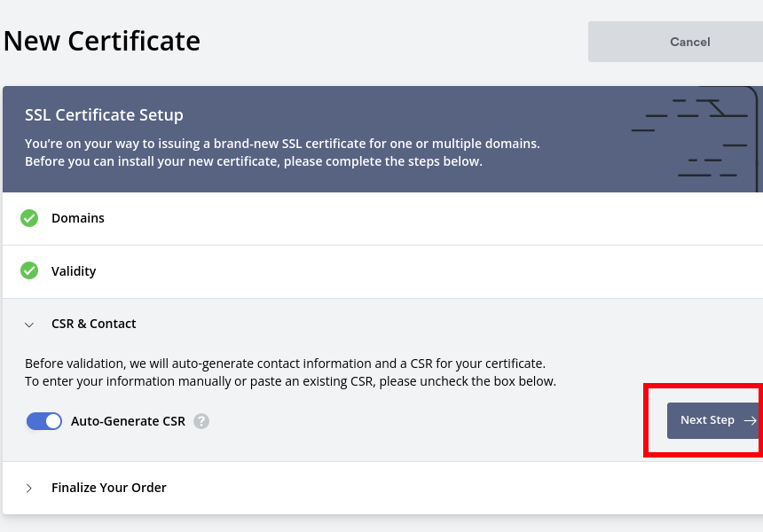
Task: Open the Validity step
Action: (74, 271)
